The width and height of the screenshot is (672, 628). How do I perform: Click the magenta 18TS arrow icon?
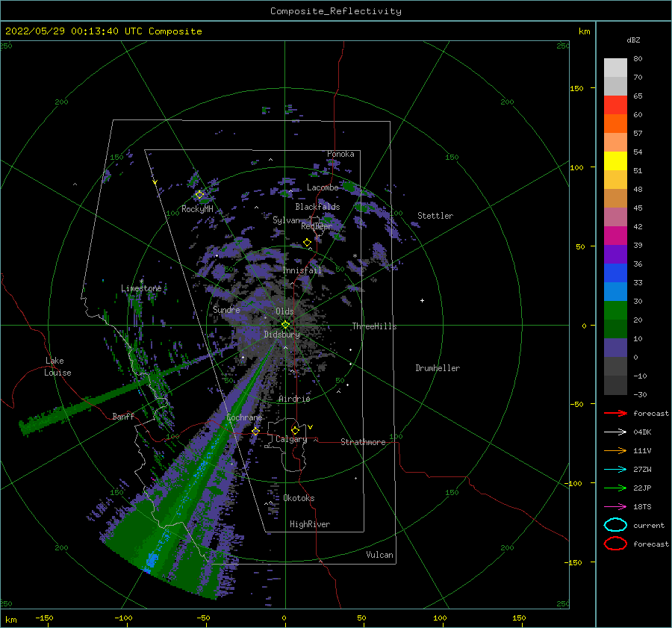point(615,507)
